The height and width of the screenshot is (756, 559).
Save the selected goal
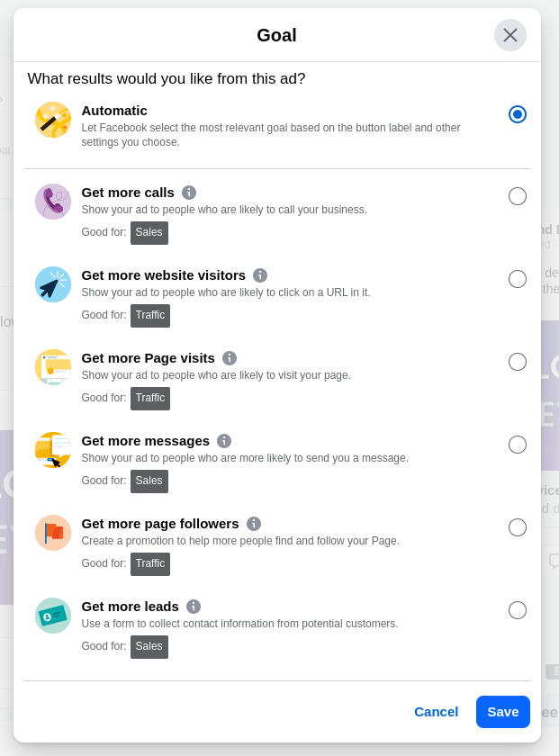[502, 712]
